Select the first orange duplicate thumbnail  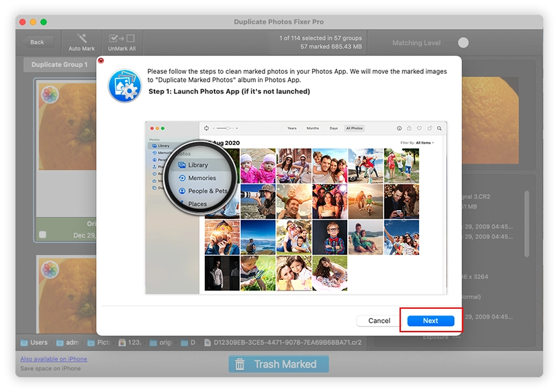pyautogui.click(x=67, y=127)
